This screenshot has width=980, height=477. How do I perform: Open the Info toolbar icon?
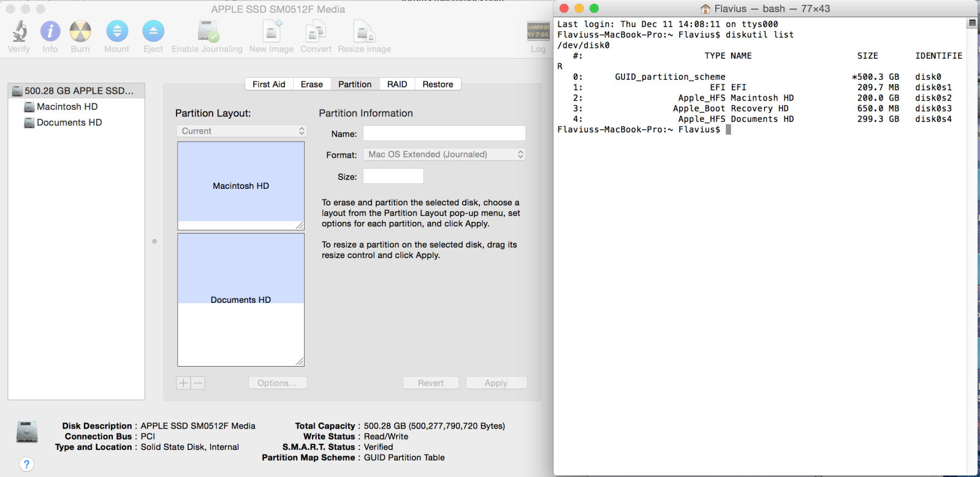point(50,31)
